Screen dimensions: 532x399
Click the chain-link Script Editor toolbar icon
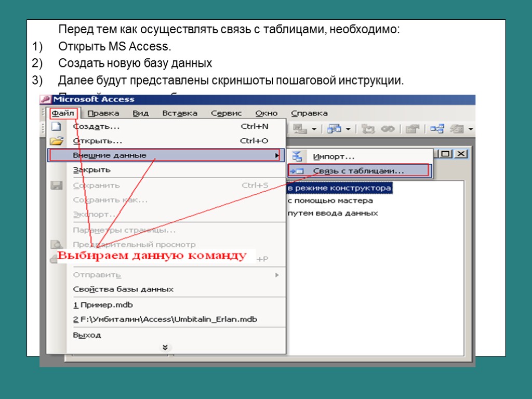[x=388, y=129]
